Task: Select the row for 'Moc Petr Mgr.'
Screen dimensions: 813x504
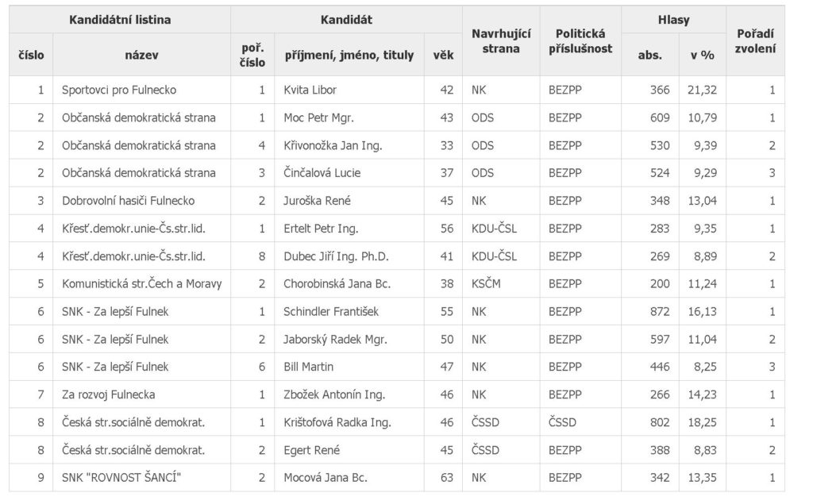Action: (x=397, y=117)
